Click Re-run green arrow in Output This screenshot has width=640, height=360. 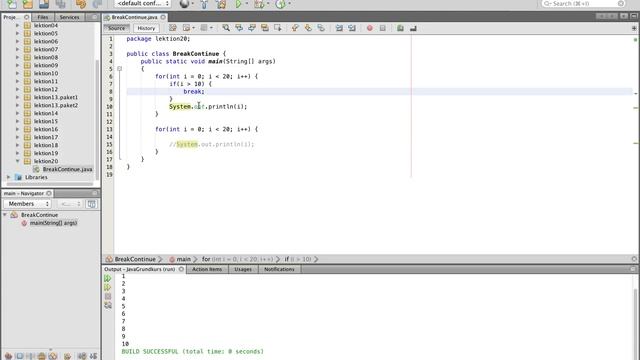[108, 278]
